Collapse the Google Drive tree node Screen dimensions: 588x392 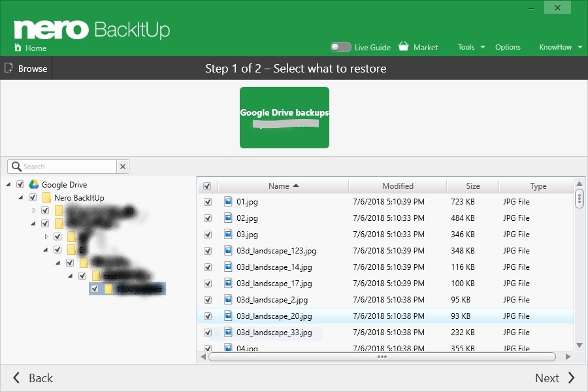tap(8, 184)
